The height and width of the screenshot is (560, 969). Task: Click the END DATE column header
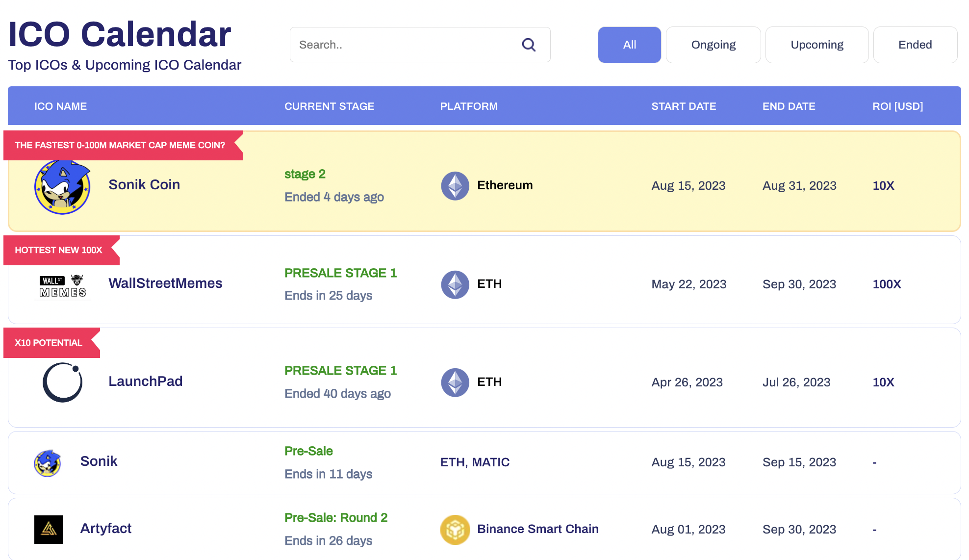pyautogui.click(x=789, y=106)
